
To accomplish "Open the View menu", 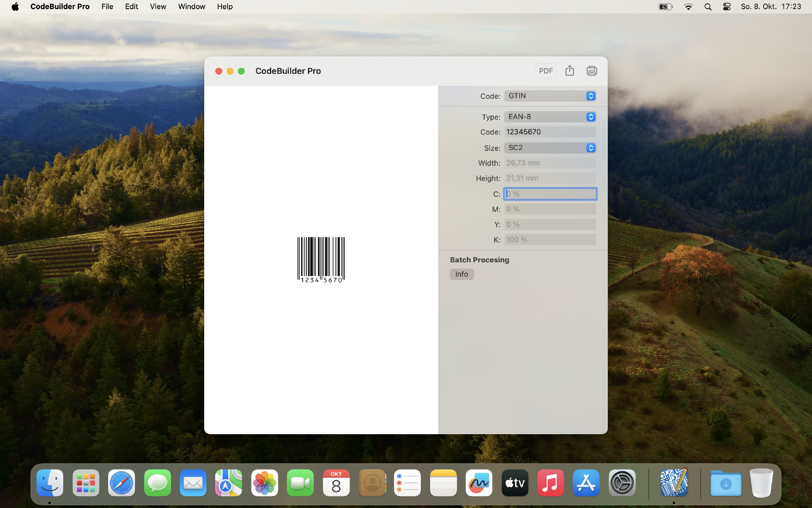I will pos(158,6).
